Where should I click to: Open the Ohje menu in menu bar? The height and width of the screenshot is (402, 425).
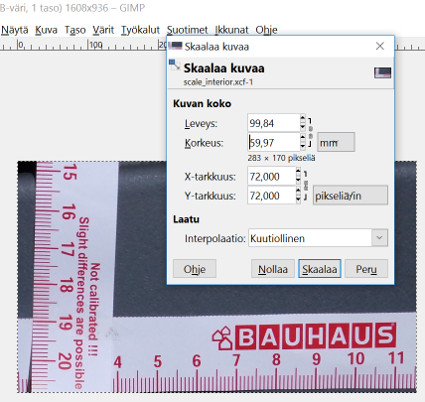[x=266, y=30]
